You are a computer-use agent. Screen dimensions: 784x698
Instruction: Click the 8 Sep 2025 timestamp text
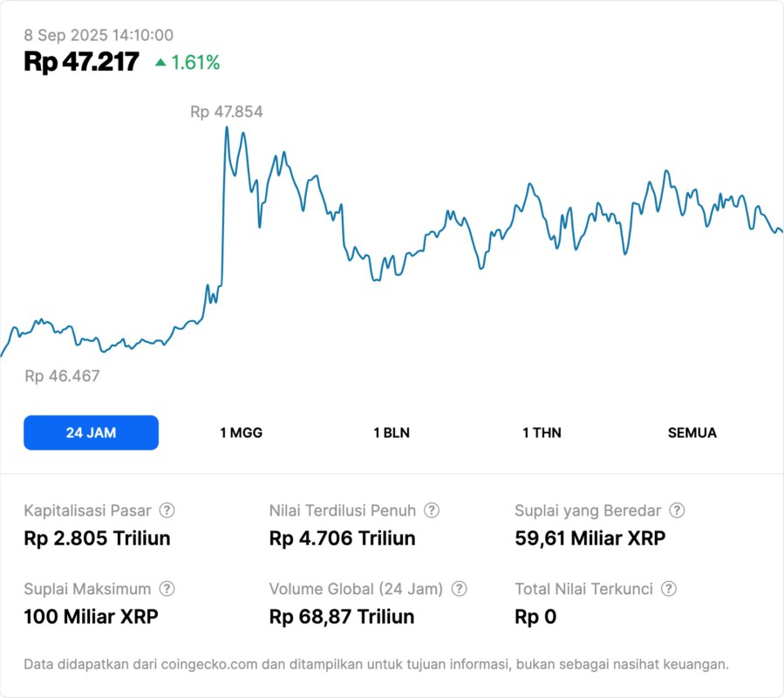pyautogui.click(x=99, y=36)
